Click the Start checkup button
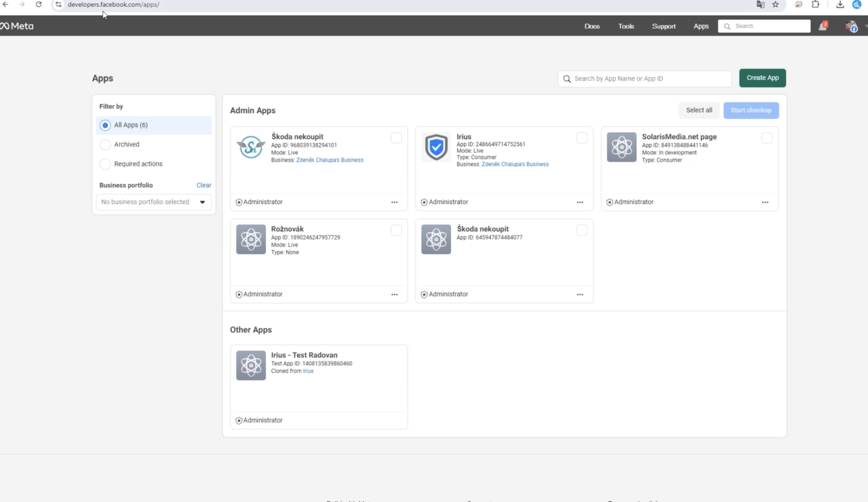Viewport: 868px width, 502px height. (751, 110)
